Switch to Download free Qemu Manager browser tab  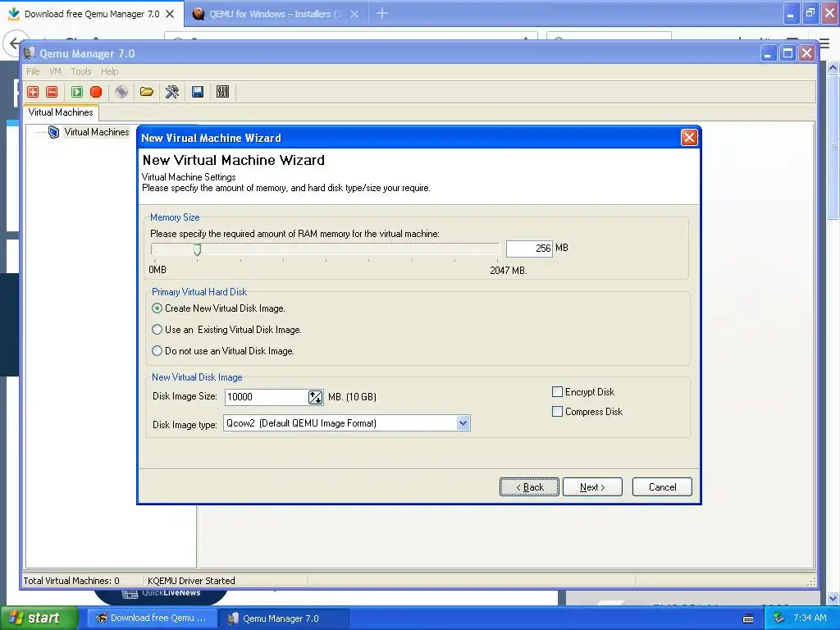coord(92,14)
